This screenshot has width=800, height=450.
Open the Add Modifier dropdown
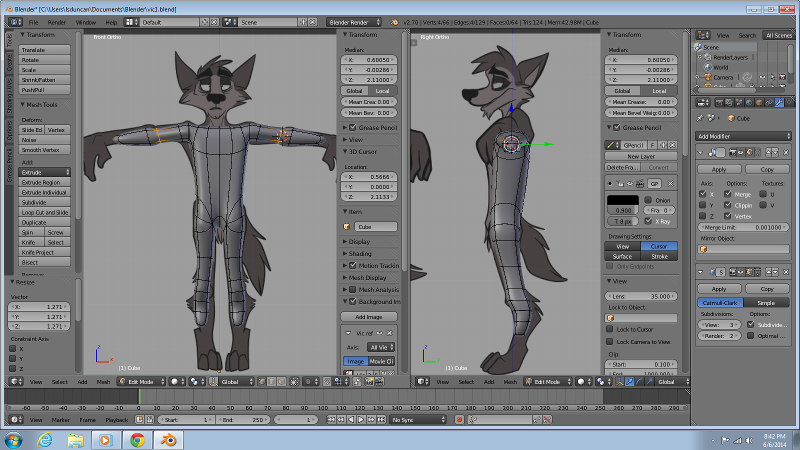pos(745,135)
